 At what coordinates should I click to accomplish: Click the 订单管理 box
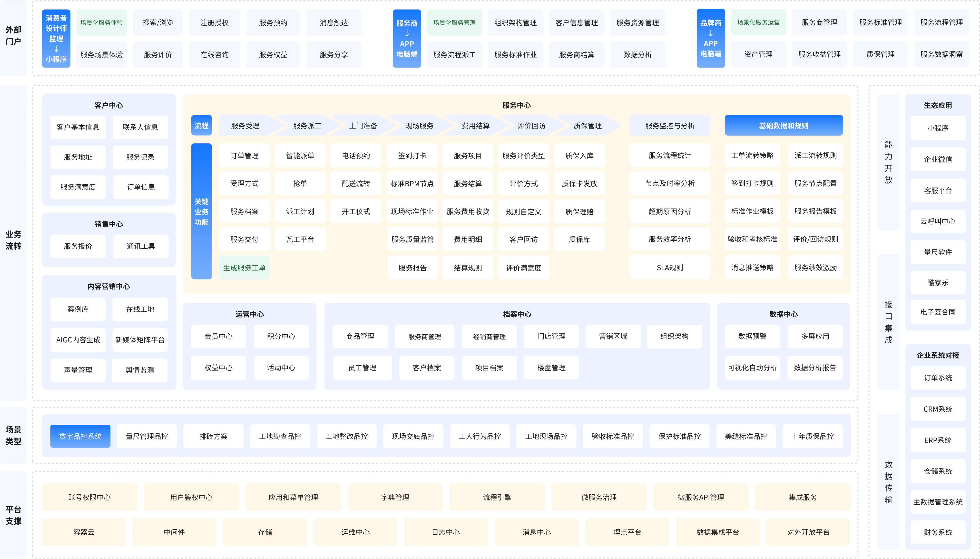pos(245,156)
